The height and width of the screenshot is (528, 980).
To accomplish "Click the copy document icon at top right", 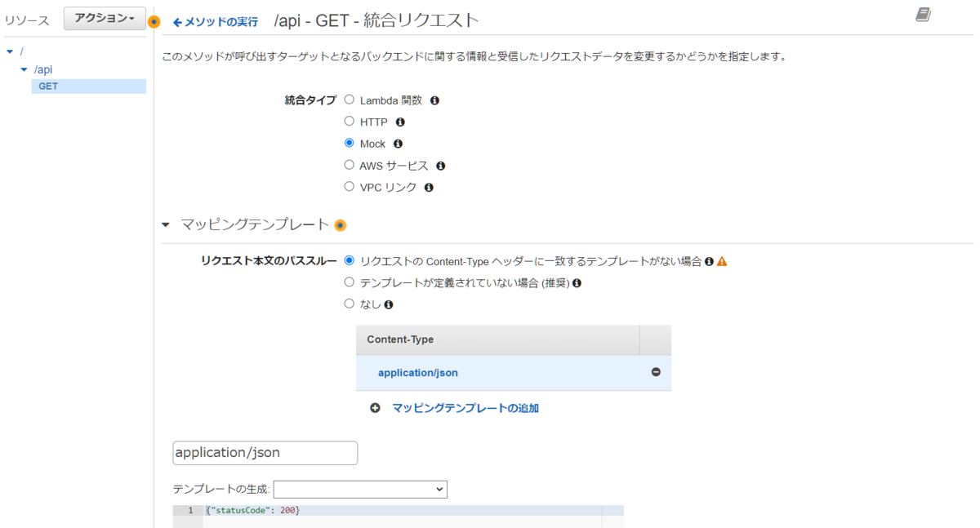I will (924, 13).
